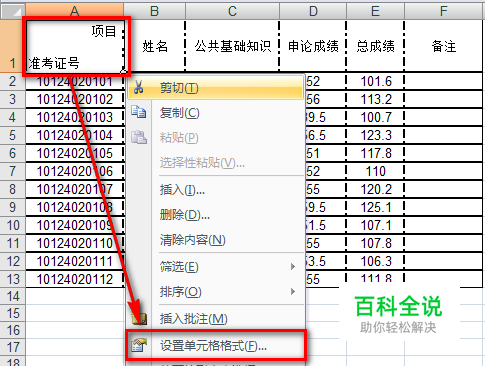Click cell with 10124020110

75,243
